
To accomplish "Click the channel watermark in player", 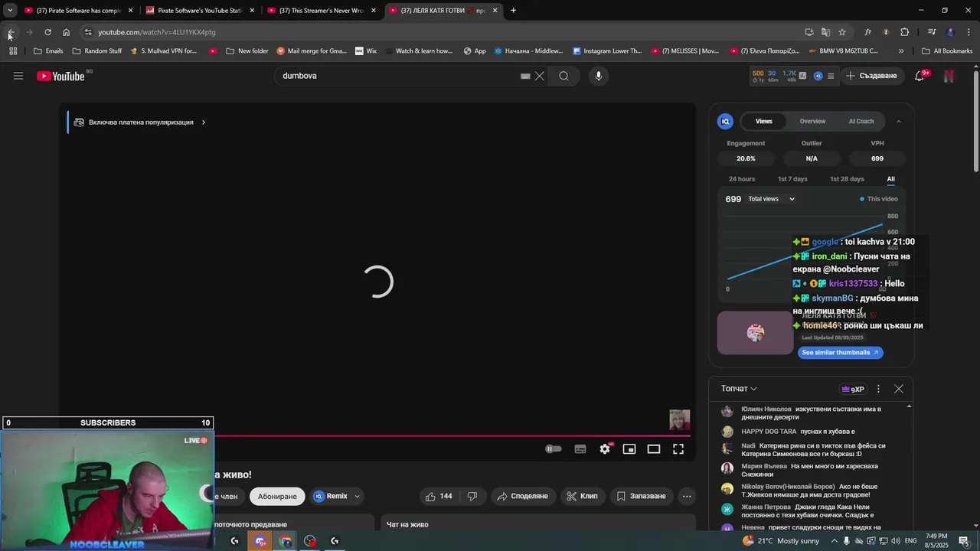I will coord(680,419).
